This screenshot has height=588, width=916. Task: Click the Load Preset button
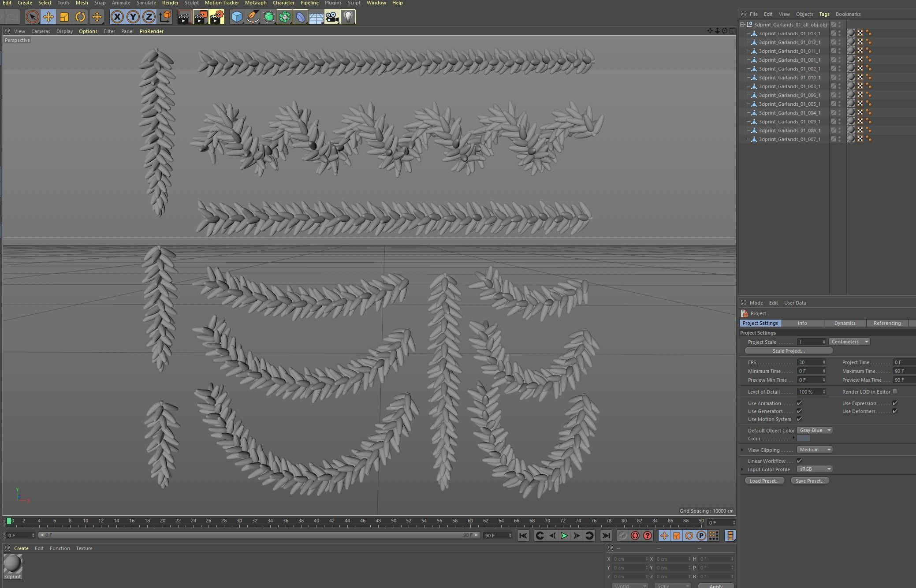pos(764,481)
